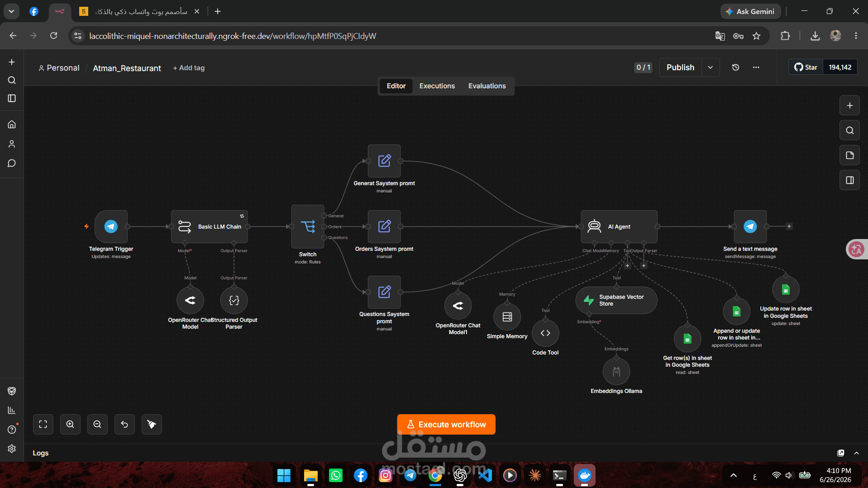
Task: Search nodes using the canvas magnifier button
Action: [x=849, y=130]
